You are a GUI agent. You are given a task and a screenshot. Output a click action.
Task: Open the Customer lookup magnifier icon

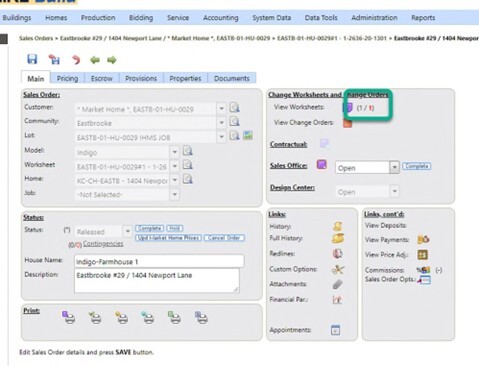click(x=235, y=108)
